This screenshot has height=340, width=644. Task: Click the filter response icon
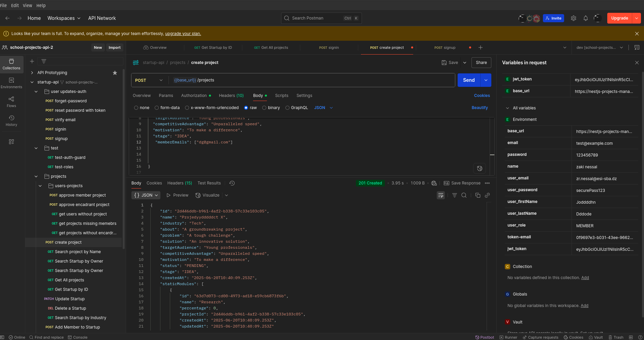[455, 195]
